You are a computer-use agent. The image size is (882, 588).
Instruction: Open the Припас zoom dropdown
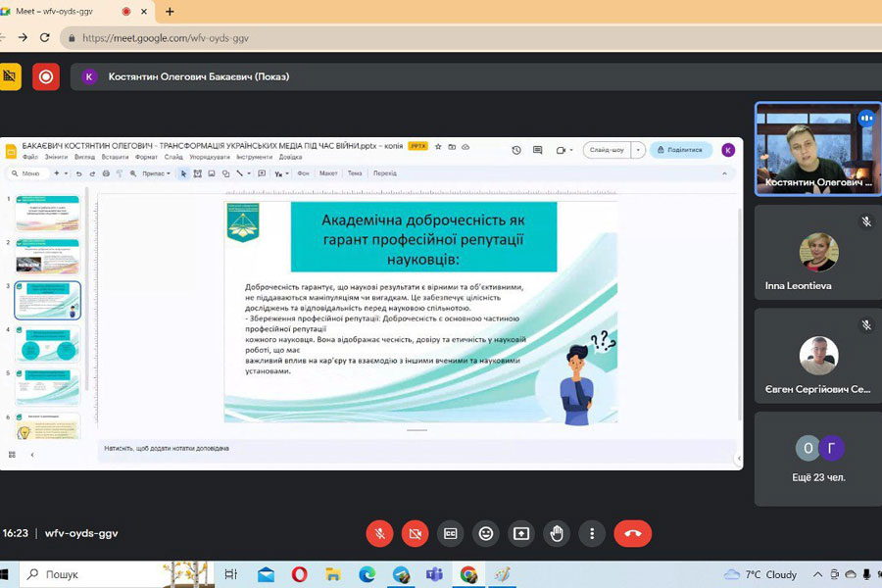156,173
